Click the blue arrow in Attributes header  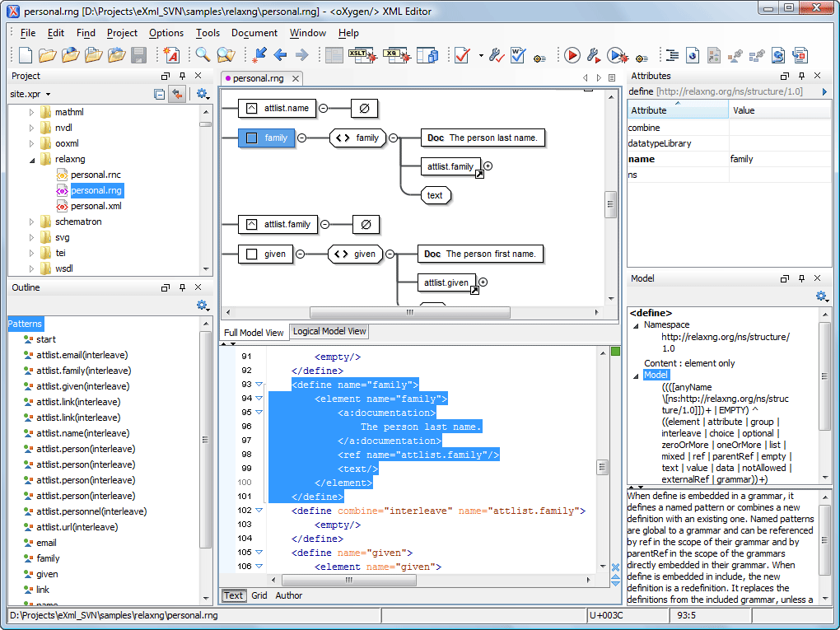point(824,92)
